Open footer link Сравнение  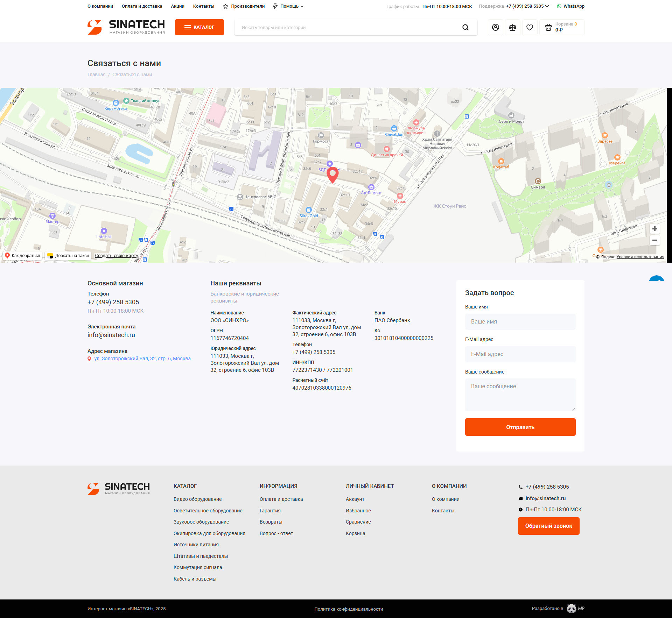(358, 522)
